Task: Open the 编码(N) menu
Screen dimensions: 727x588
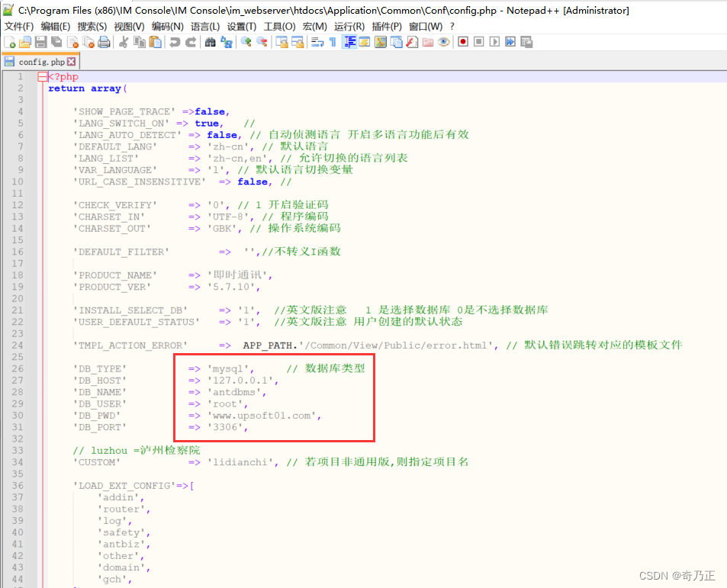Action: [167, 27]
